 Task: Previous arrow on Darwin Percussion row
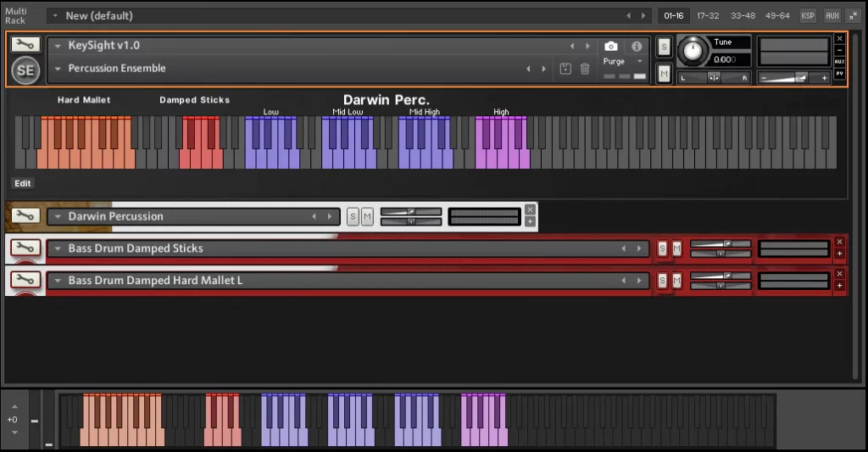click(314, 216)
